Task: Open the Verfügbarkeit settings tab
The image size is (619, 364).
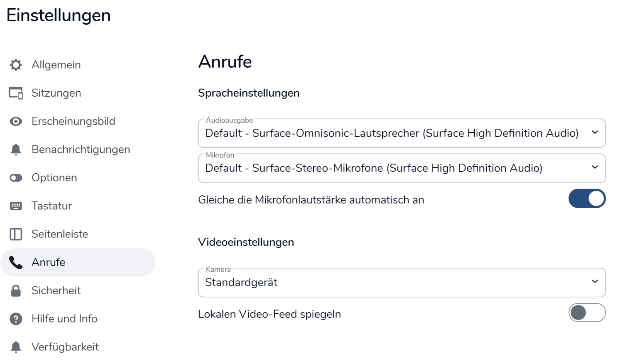Action: [x=65, y=347]
